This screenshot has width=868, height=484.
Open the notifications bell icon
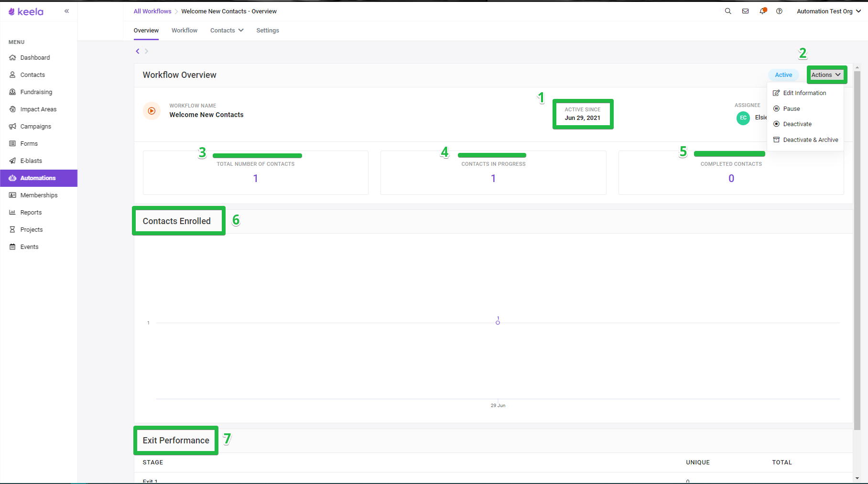763,11
